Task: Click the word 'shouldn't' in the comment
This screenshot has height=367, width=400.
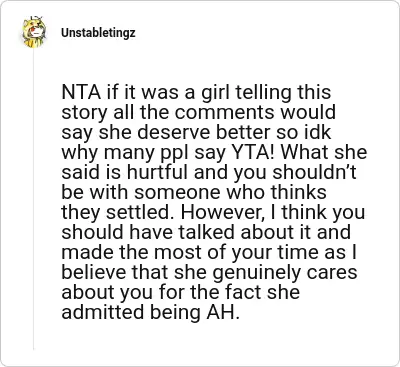Action: tap(315, 172)
